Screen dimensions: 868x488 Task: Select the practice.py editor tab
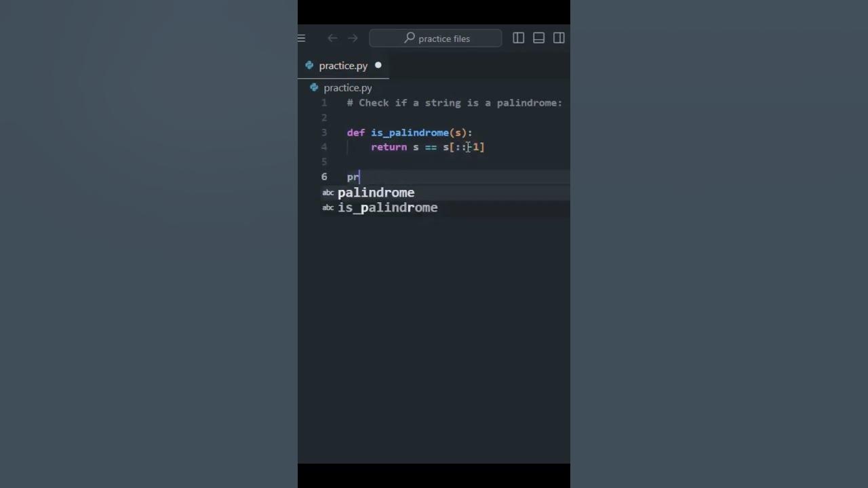pyautogui.click(x=343, y=66)
